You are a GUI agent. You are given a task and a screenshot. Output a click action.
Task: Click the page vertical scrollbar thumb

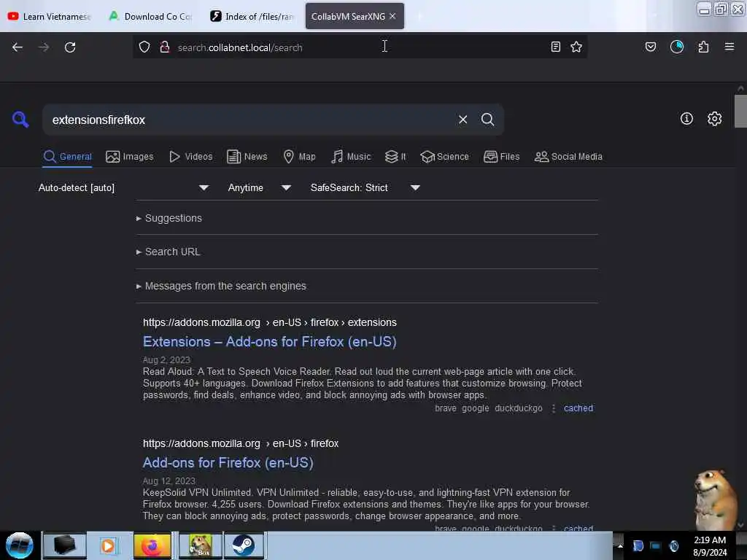(x=740, y=111)
